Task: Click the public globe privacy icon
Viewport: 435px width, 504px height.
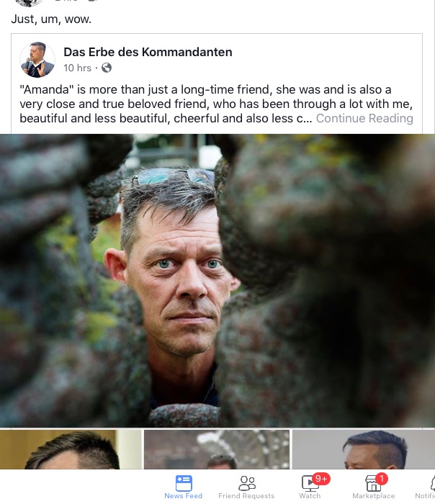Action: tap(107, 68)
